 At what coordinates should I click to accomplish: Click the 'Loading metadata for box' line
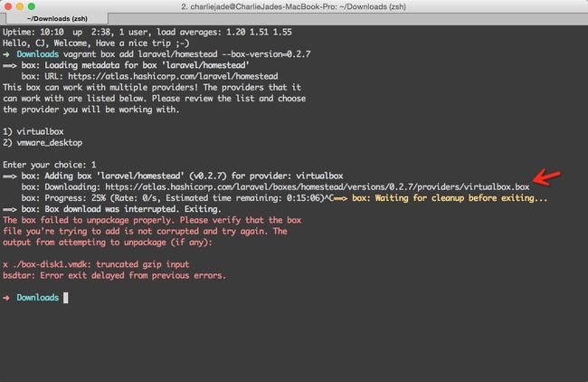(x=126, y=65)
